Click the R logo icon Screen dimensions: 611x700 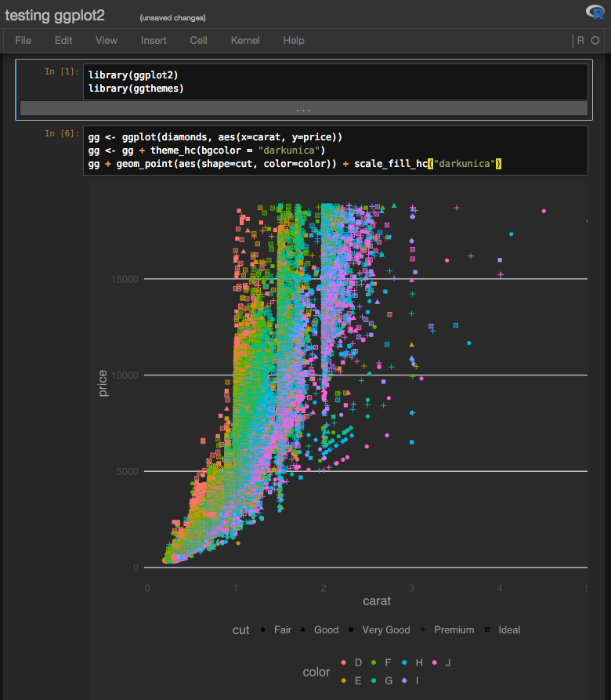[x=595, y=12]
